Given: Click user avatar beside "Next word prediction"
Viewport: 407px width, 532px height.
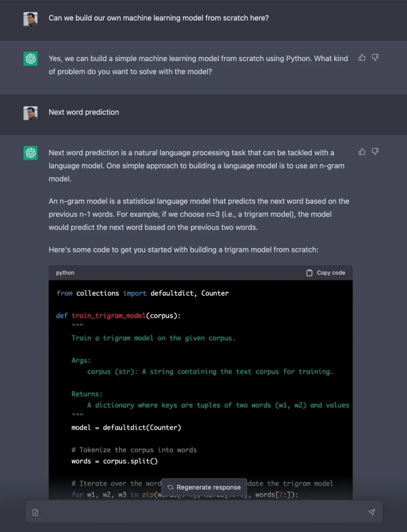Looking at the screenshot, I should [31, 113].
